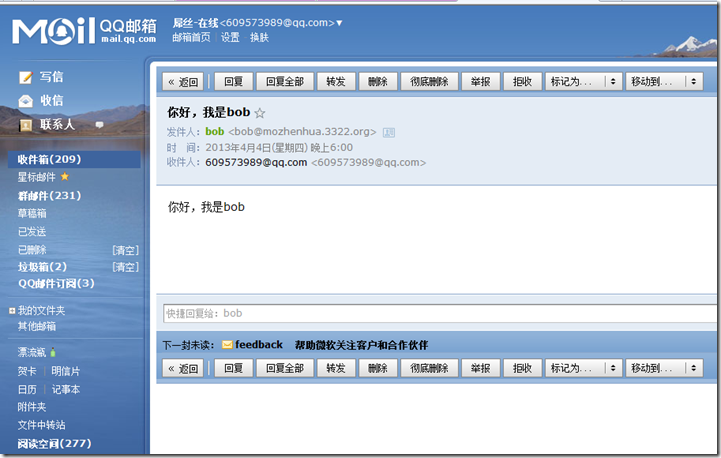This screenshot has width=721, height=458.
Task: Click the top 删除 button
Action: [378, 81]
